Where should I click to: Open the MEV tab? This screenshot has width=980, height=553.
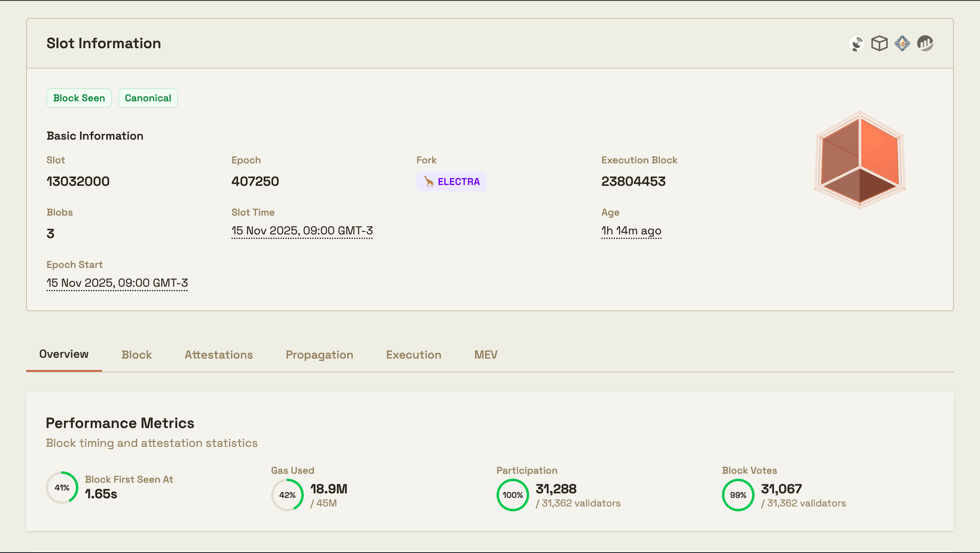point(486,355)
